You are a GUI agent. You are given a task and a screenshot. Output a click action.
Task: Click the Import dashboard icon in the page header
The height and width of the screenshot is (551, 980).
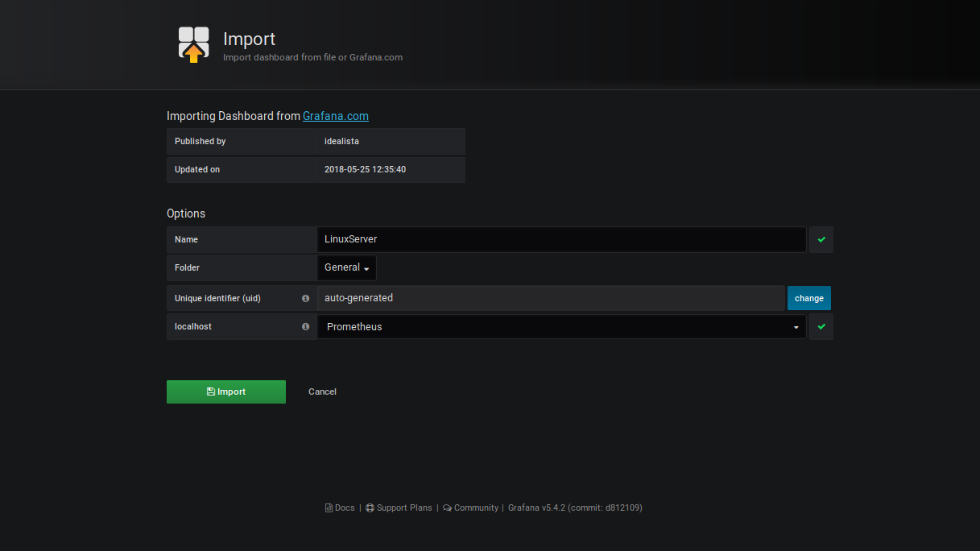click(x=192, y=44)
